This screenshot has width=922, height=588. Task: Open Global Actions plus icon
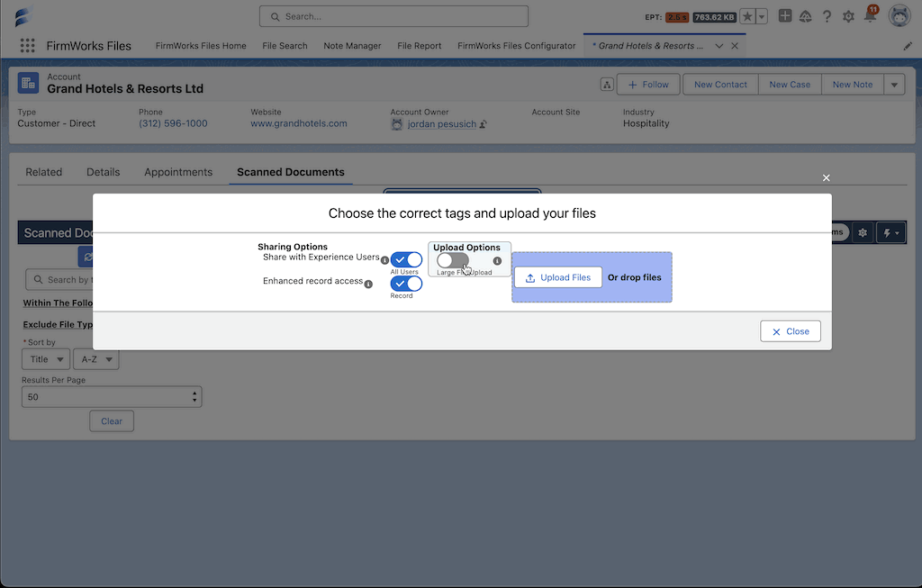coord(785,16)
